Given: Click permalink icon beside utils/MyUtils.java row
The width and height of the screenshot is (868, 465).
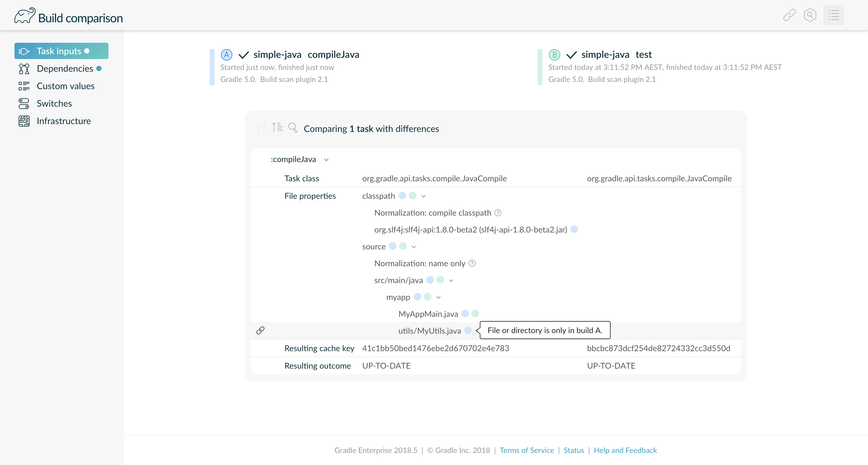Looking at the screenshot, I should tap(260, 330).
